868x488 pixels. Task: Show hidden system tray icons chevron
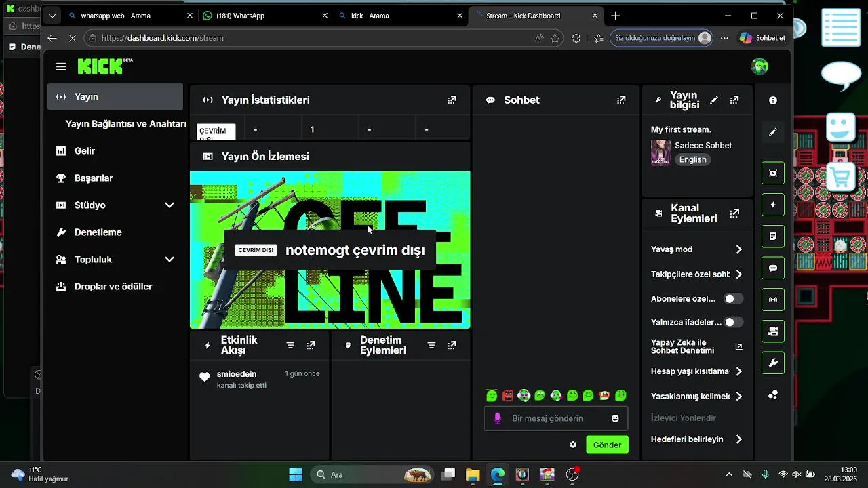point(729,474)
